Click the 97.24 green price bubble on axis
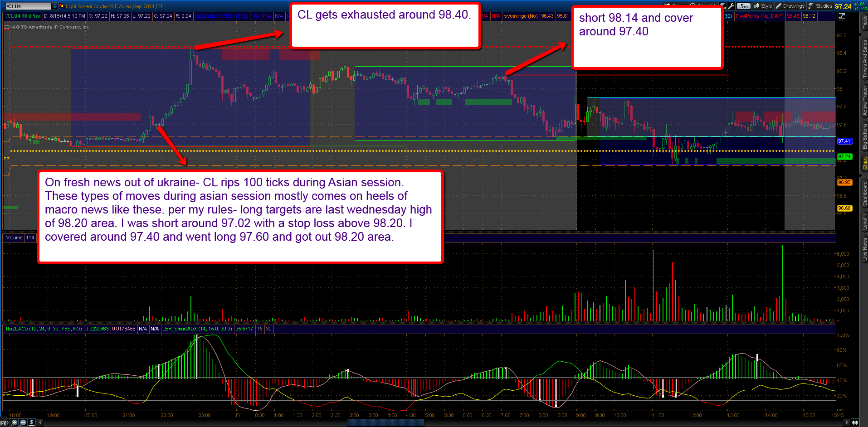 (x=844, y=156)
